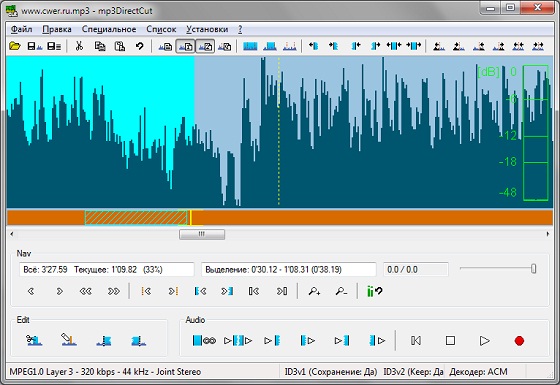560x385 pixels.
Task: Click the play button in Audio panel
Action: 484,341
